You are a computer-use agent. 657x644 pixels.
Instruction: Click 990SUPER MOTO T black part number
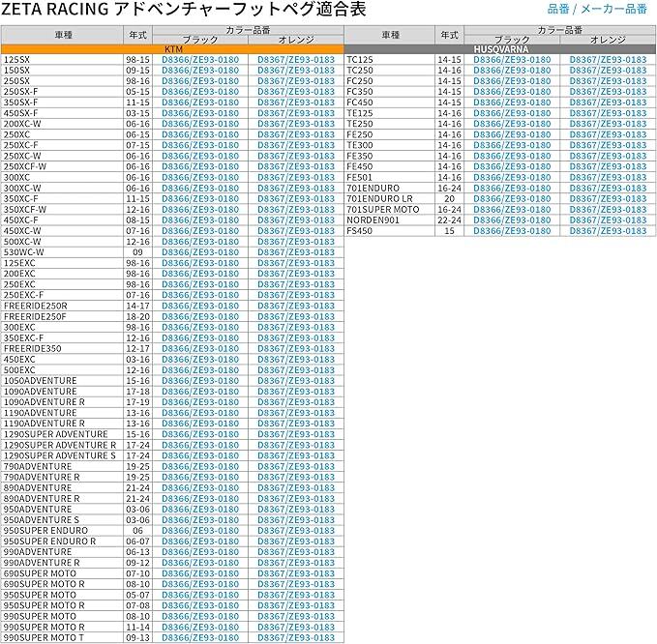pos(199,637)
